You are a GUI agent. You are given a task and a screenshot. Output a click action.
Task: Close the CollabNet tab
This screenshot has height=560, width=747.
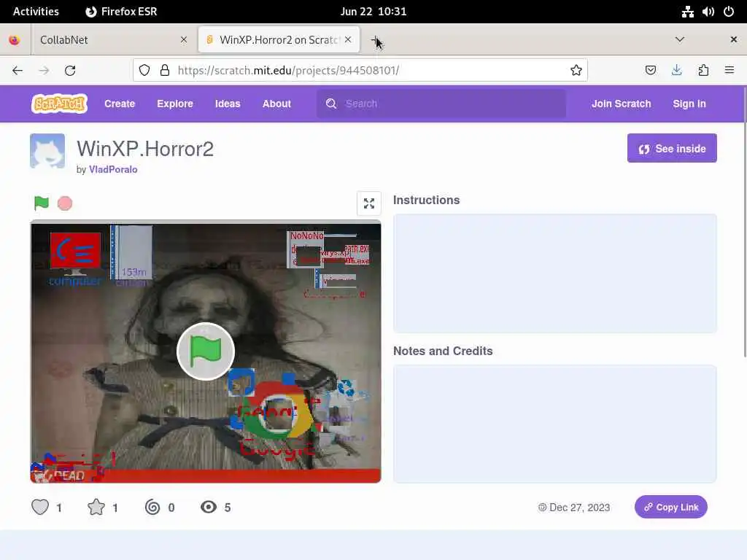pos(184,39)
